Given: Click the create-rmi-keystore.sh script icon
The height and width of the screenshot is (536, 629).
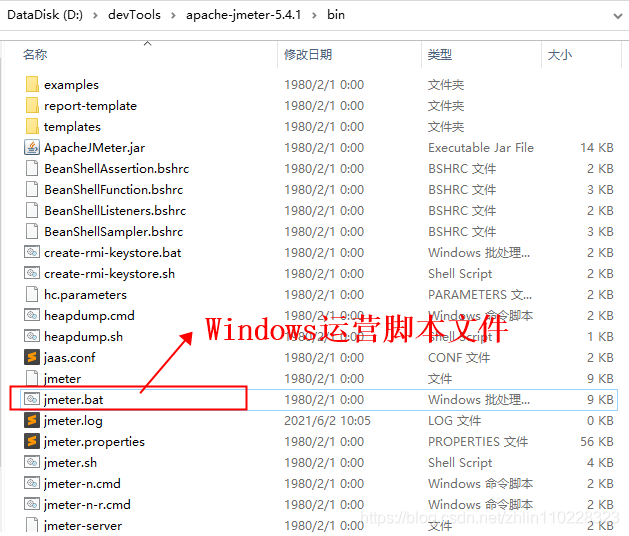Looking at the screenshot, I should (32, 274).
